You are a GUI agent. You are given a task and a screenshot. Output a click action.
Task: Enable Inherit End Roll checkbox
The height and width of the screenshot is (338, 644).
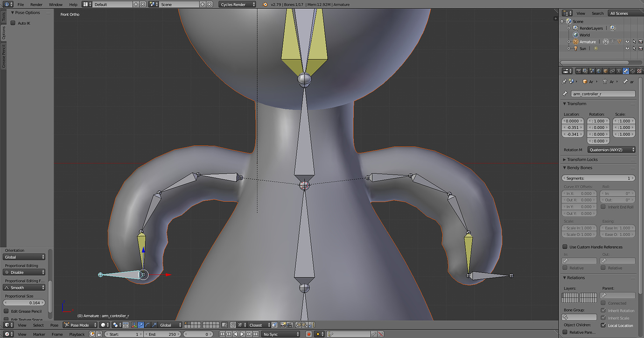pyautogui.click(x=603, y=207)
